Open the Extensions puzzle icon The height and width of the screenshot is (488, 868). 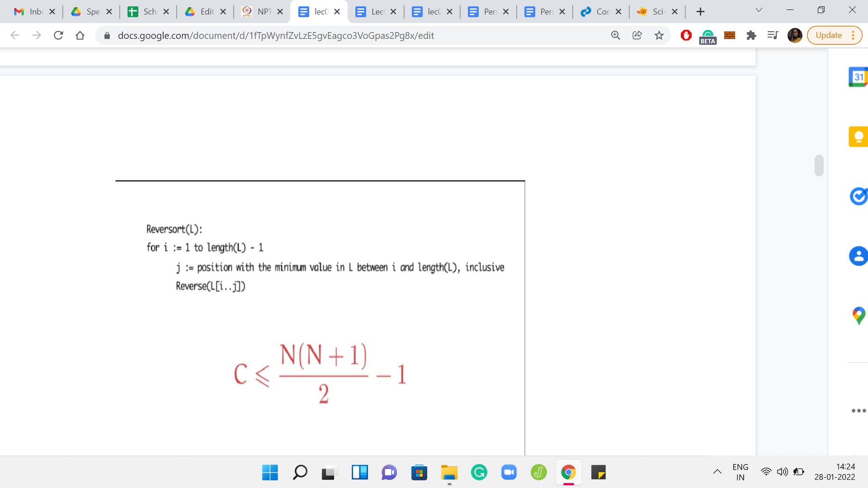click(x=751, y=35)
